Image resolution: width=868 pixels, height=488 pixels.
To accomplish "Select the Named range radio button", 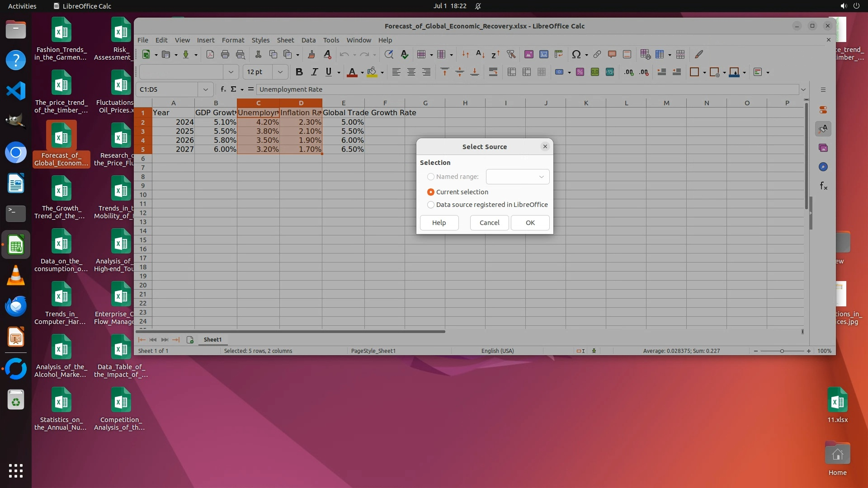I will tap(431, 177).
